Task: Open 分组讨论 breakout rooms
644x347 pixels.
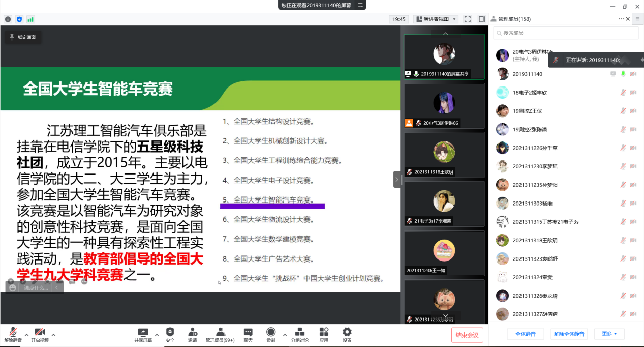Action: (x=299, y=335)
